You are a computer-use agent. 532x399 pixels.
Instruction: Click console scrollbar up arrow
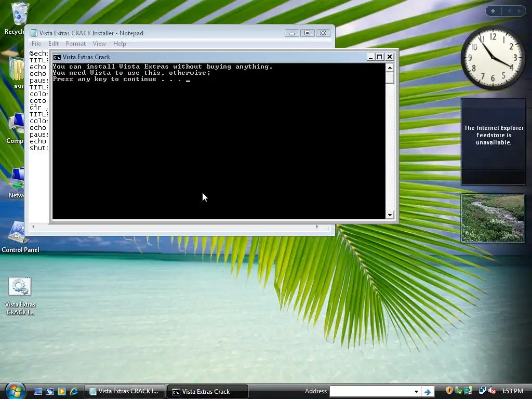[390, 68]
